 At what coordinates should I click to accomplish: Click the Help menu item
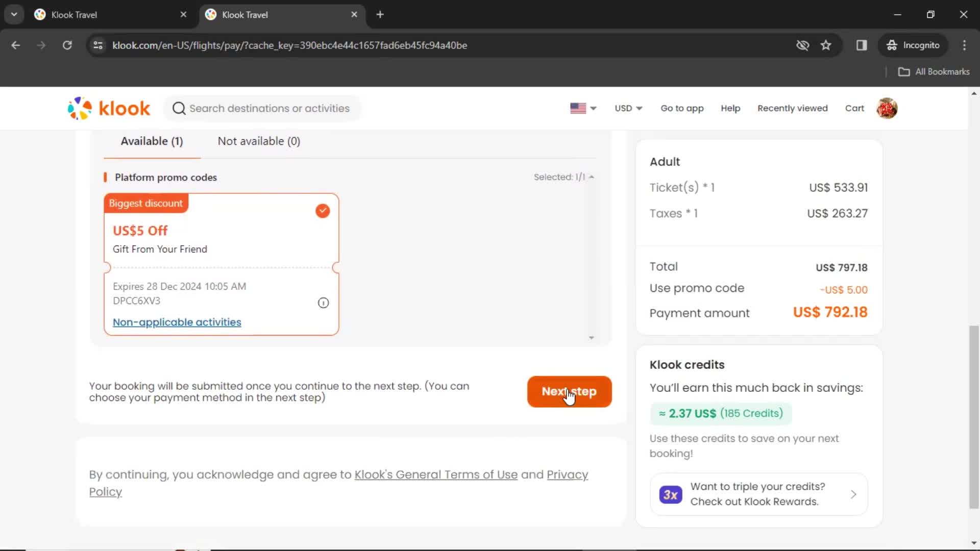click(x=730, y=108)
